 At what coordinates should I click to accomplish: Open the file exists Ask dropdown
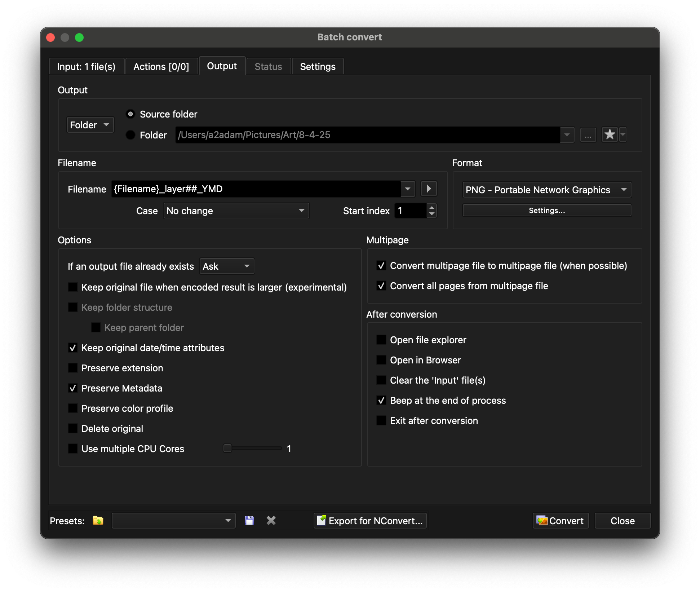pos(227,266)
